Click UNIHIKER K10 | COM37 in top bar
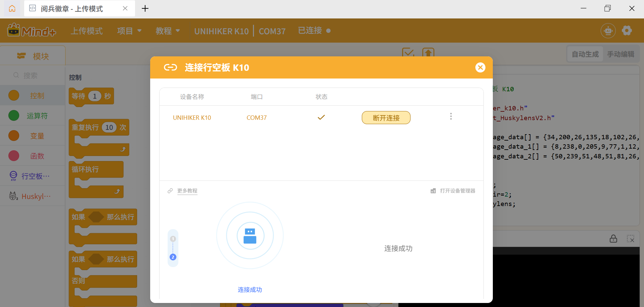 point(240,31)
